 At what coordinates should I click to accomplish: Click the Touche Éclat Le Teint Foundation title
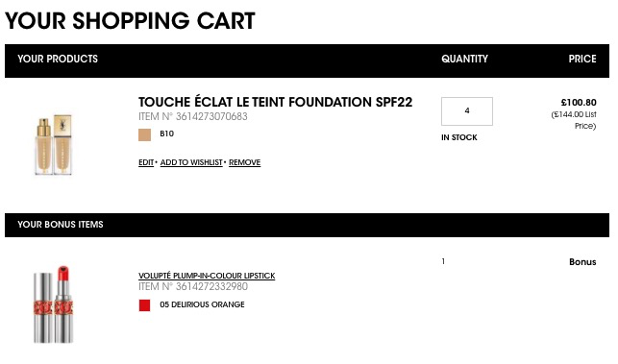coord(275,102)
